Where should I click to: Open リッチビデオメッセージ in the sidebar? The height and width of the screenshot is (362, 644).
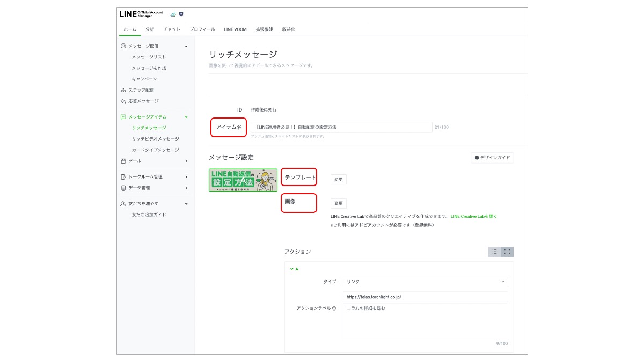(156, 139)
